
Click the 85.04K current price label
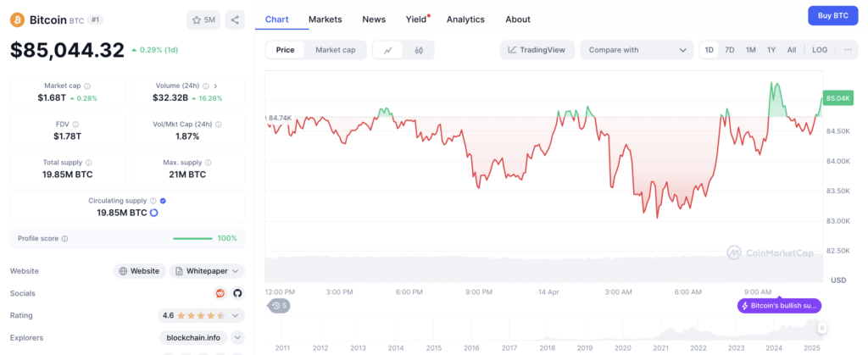(x=837, y=98)
